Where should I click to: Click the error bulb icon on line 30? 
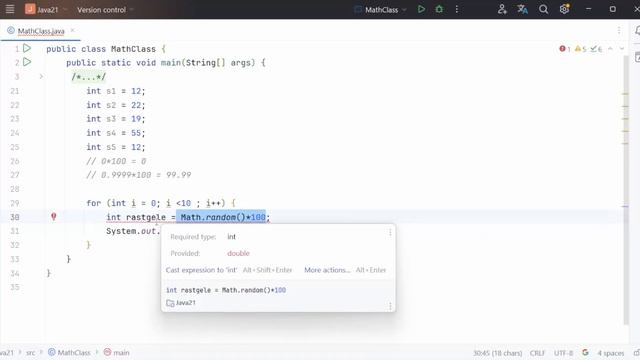click(53, 217)
